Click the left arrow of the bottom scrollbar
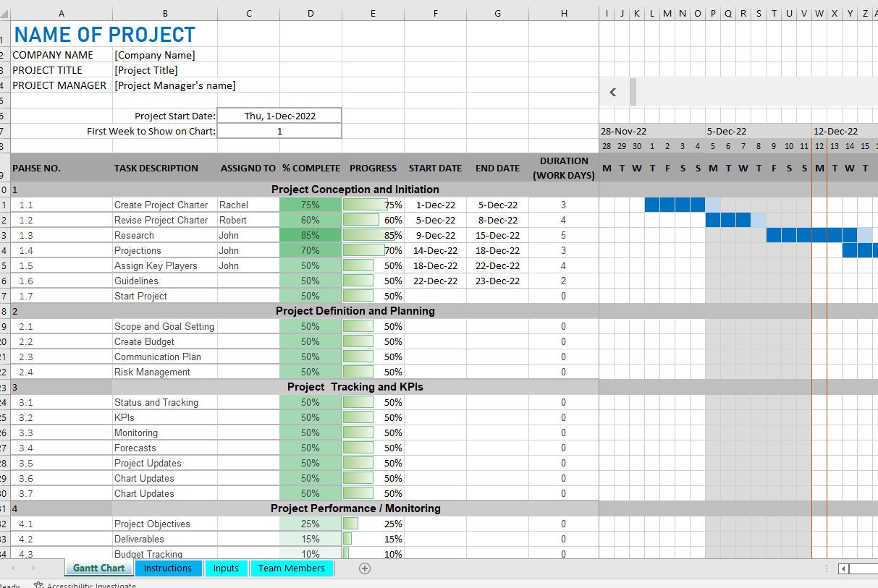The image size is (878, 588). (x=843, y=568)
